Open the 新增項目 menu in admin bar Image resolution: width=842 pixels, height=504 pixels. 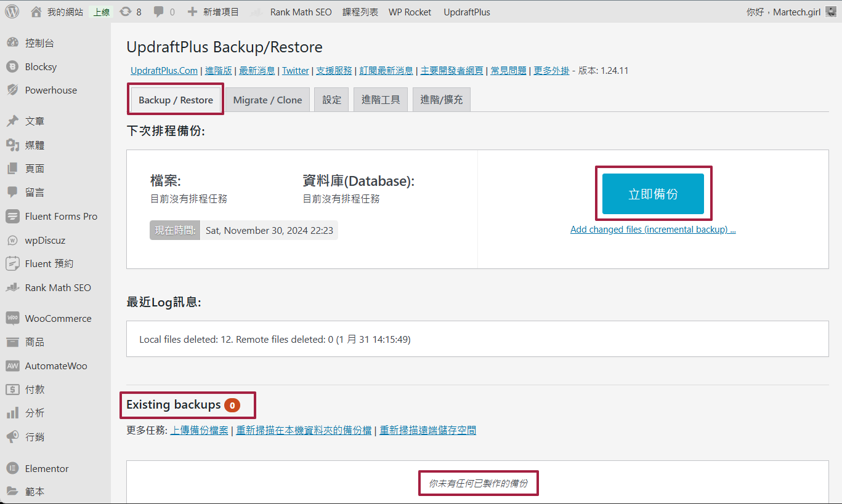point(213,12)
